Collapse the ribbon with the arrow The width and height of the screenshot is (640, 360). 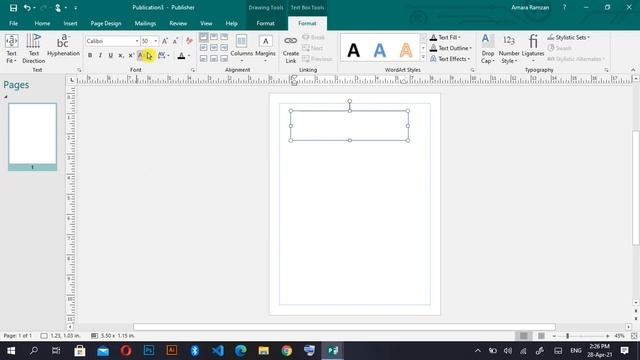[x=633, y=70]
